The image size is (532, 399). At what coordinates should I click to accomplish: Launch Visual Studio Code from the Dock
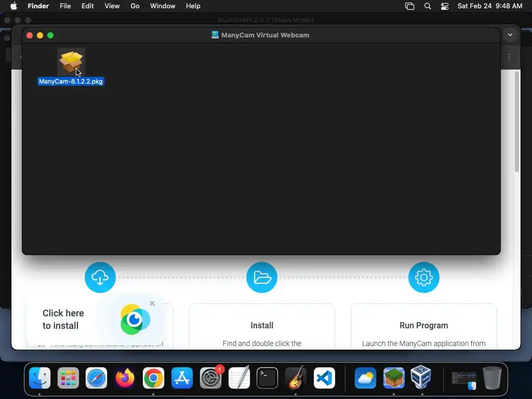pos(324,378)
